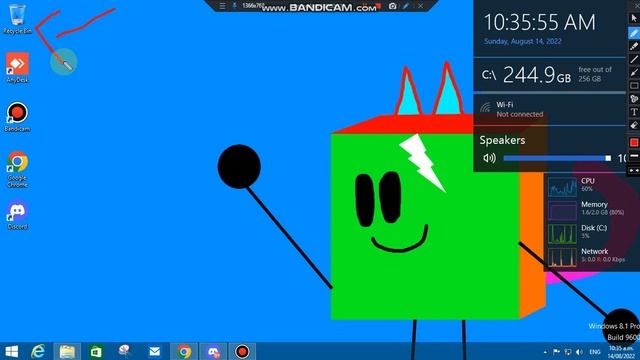Click the red stop recording button
This screenshot has height=360, width=640.
(x=378, y=6)
